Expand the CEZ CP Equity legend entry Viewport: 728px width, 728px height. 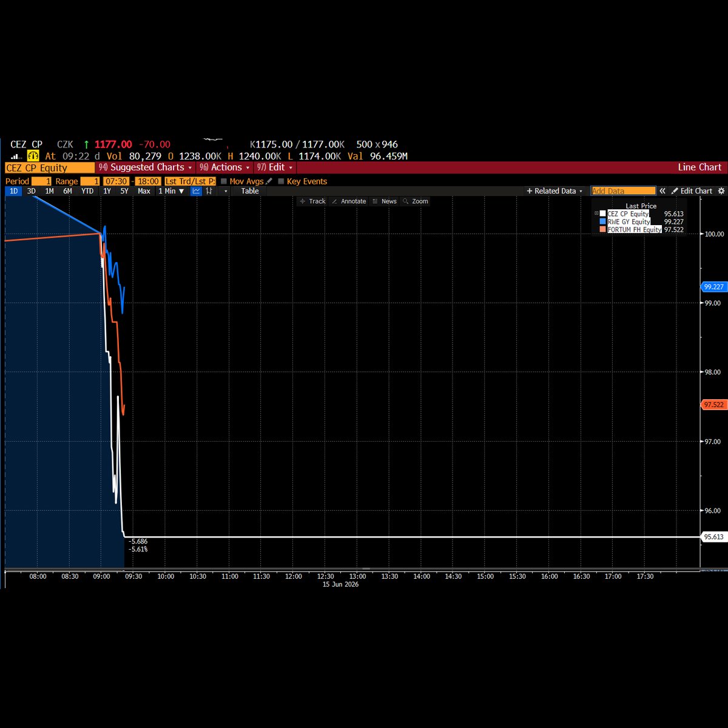tap(596, 214)
